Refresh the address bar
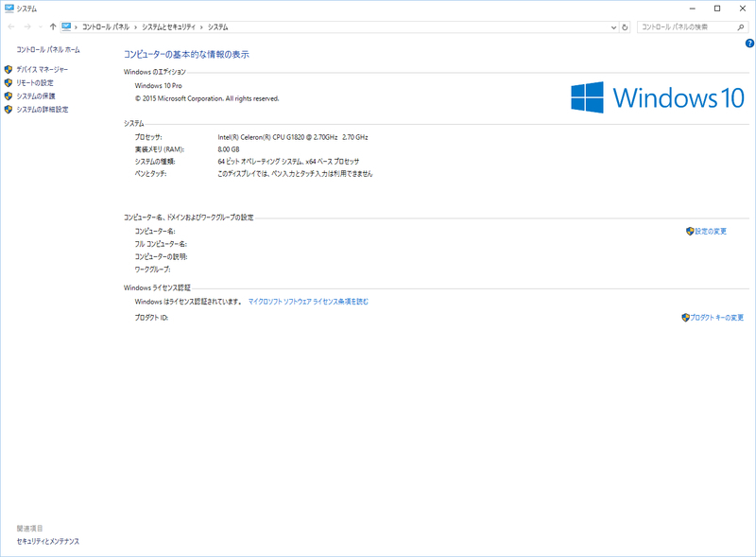756x557 pixels. [625, 27]
